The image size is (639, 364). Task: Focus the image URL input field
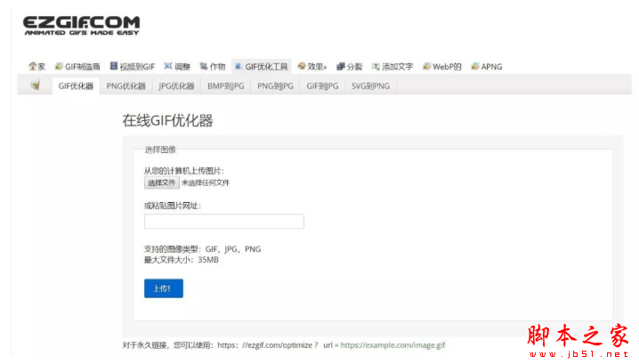[x=223, y=222]
